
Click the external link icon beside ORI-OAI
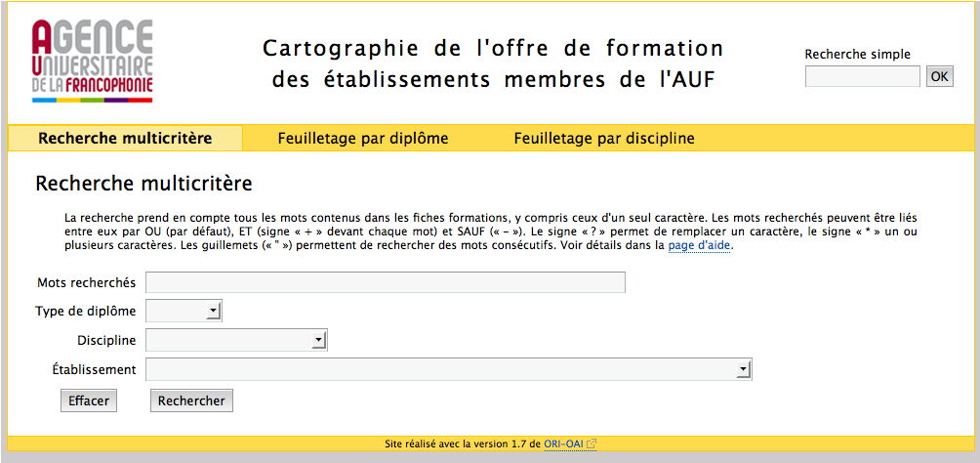(592, 444)
